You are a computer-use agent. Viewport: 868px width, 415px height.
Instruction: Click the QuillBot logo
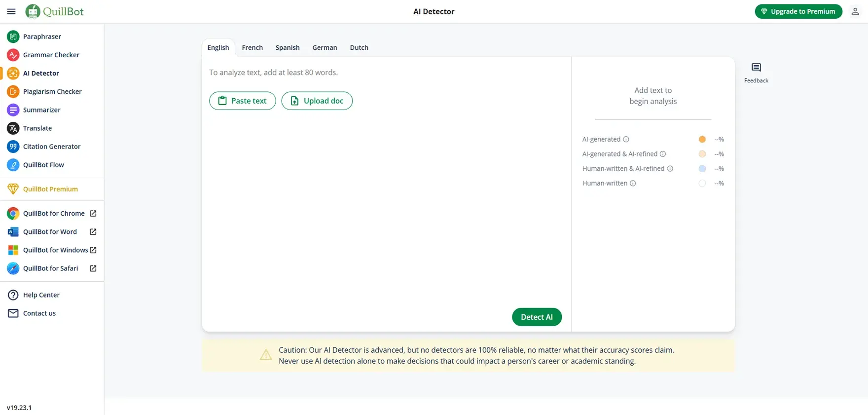54,11
